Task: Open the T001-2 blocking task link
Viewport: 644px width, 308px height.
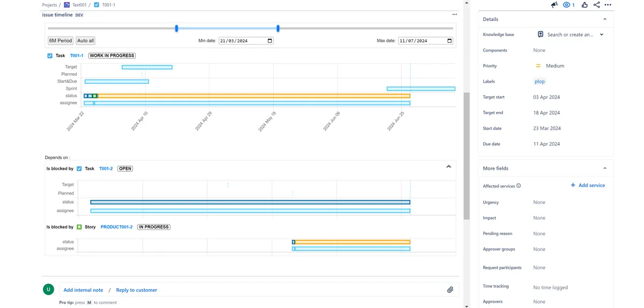Action: coord(106,168)
